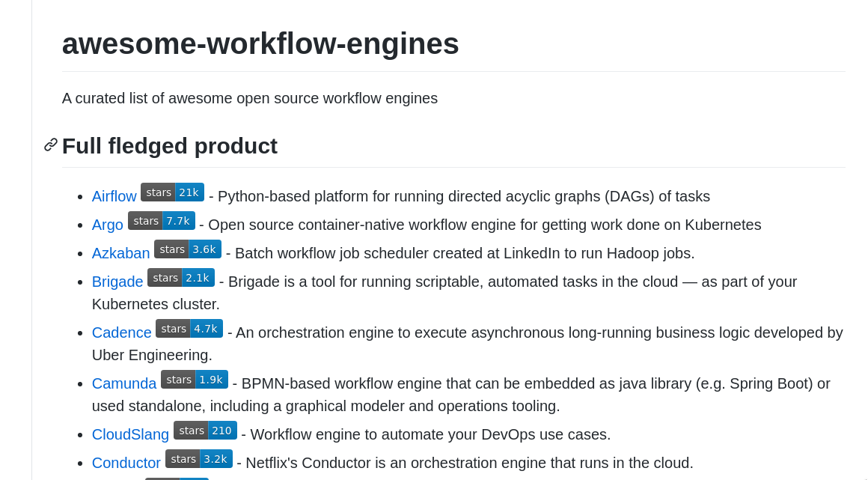Follow the Conductor link
The image size is (868, 480).
click(126, 463)
